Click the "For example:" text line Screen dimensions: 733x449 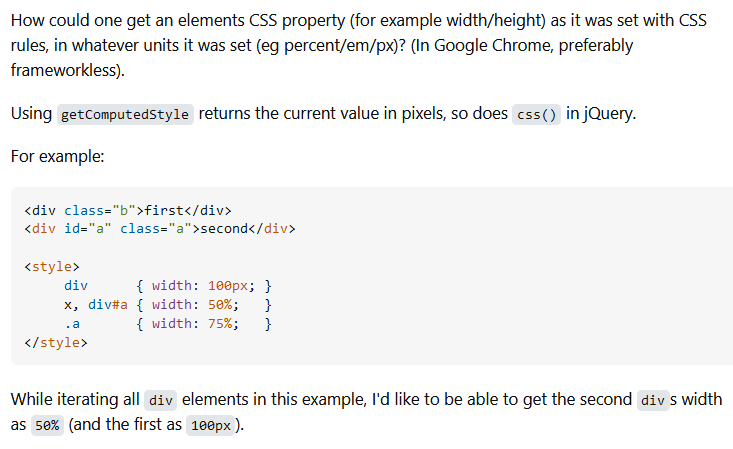(59, 158)
